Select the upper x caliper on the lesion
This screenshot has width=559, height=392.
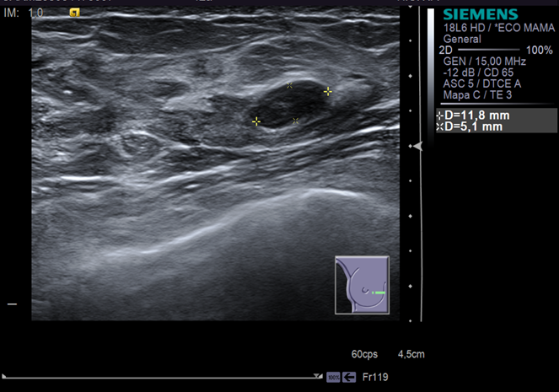pyautogui.click(x=289, y=85)
